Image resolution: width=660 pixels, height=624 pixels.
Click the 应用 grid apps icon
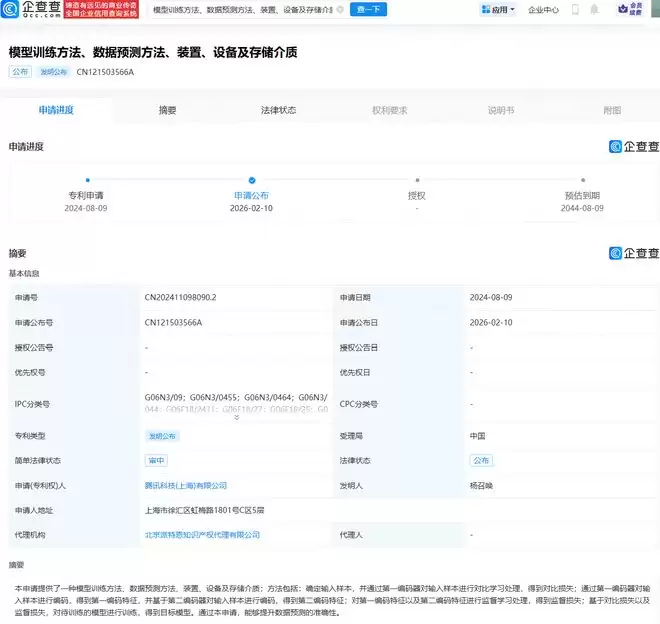pyautogui.click(x=486, y=10)
